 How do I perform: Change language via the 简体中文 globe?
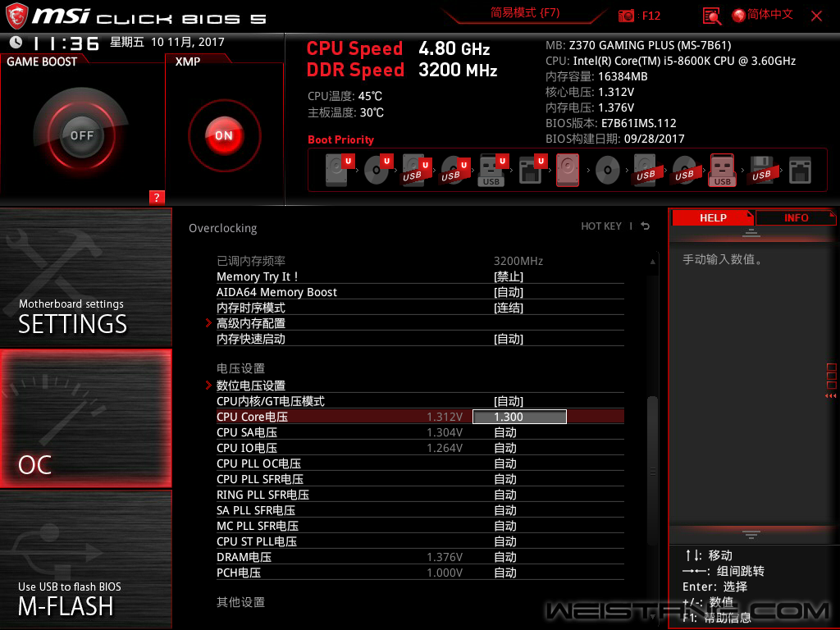[x=763, y=15]
